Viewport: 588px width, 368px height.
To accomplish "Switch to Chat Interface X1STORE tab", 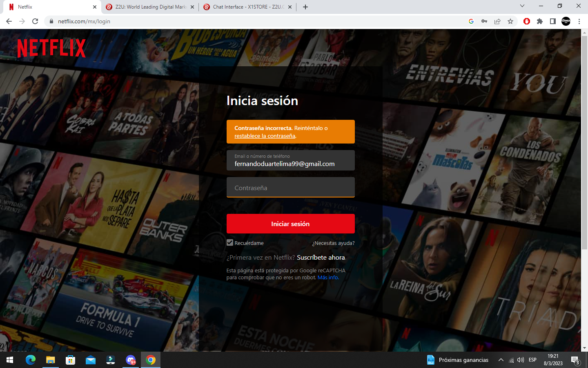I will (x=248, y=7).
